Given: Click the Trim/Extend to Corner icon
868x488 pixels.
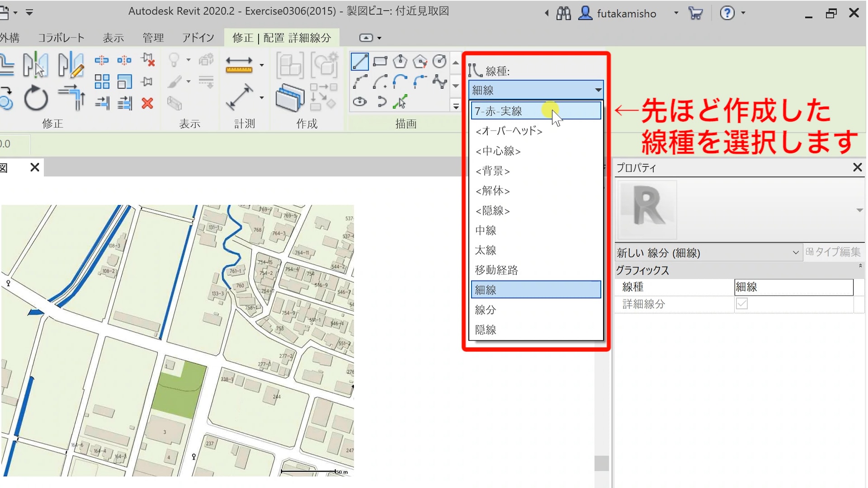Looking at the screenshot, I should tap(72, 97).
